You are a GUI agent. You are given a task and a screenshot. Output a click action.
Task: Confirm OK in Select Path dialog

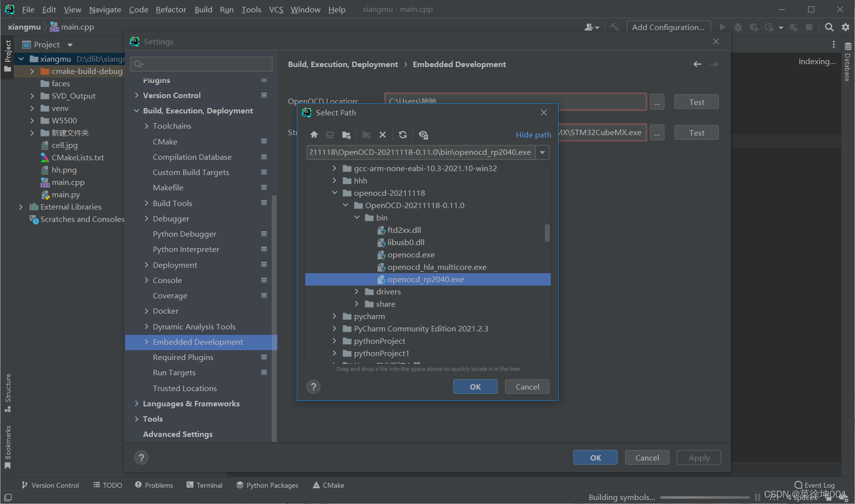475,387
